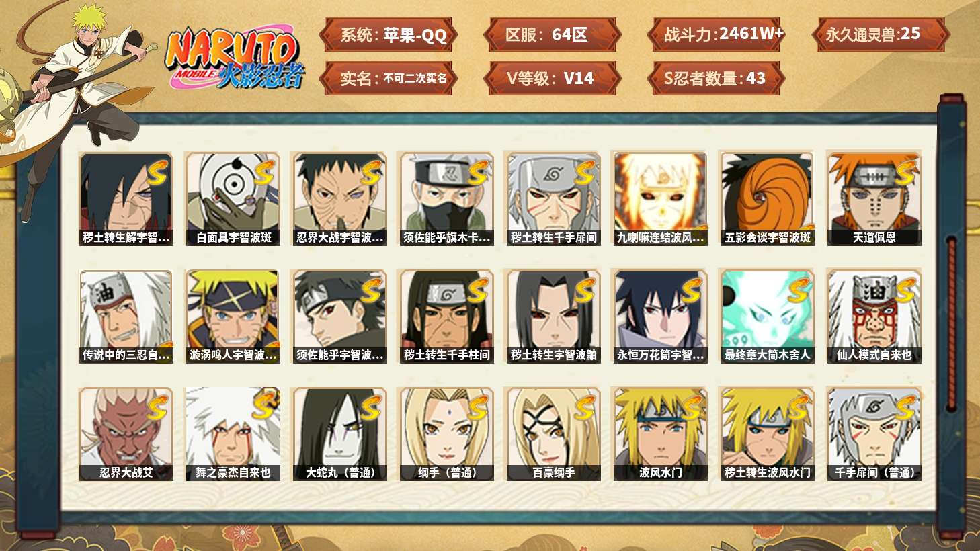Image resolution: width=980 pixels, height=551 pixels.
Task: Click the 千手扉间（普通） thumbnail
Action: (x=874, y=434)
